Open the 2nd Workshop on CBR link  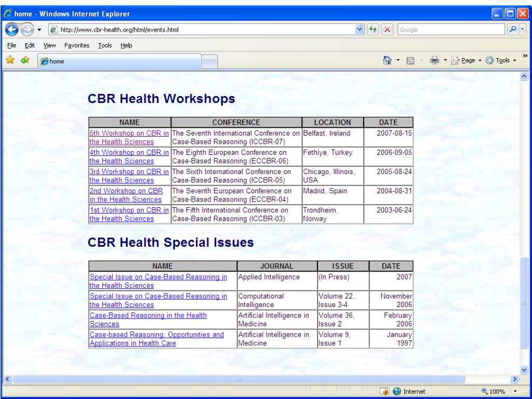click(x=126, y=195)
